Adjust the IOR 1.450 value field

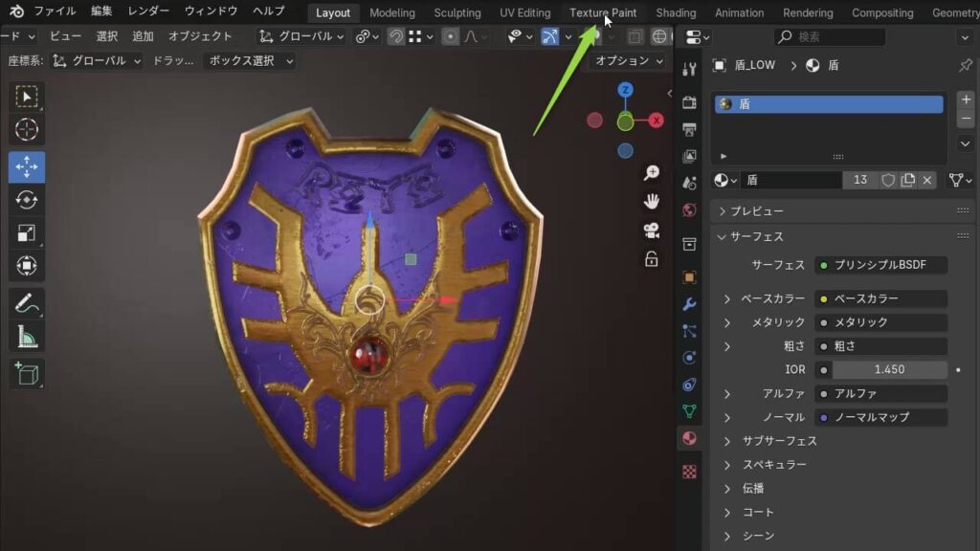point(889,370)
